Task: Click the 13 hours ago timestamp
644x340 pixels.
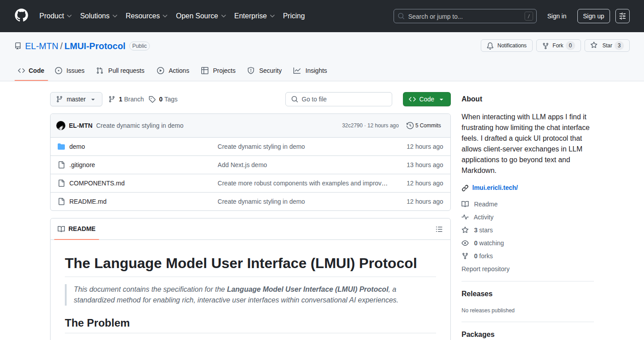Action: point(425,165)
